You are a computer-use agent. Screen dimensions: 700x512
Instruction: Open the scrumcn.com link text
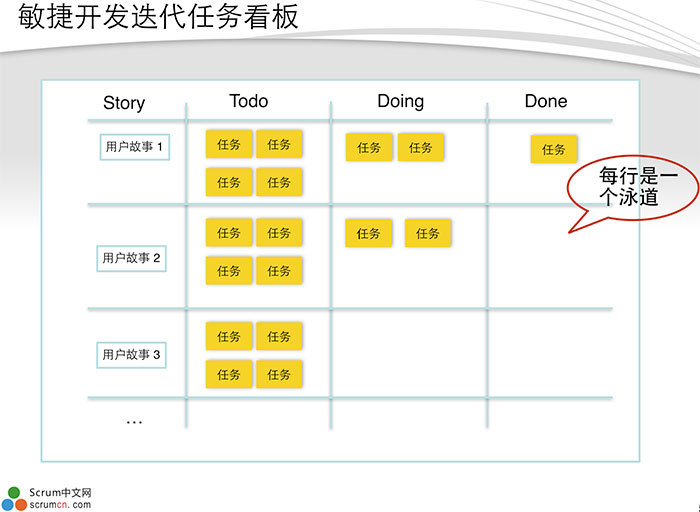pos(60,505)
